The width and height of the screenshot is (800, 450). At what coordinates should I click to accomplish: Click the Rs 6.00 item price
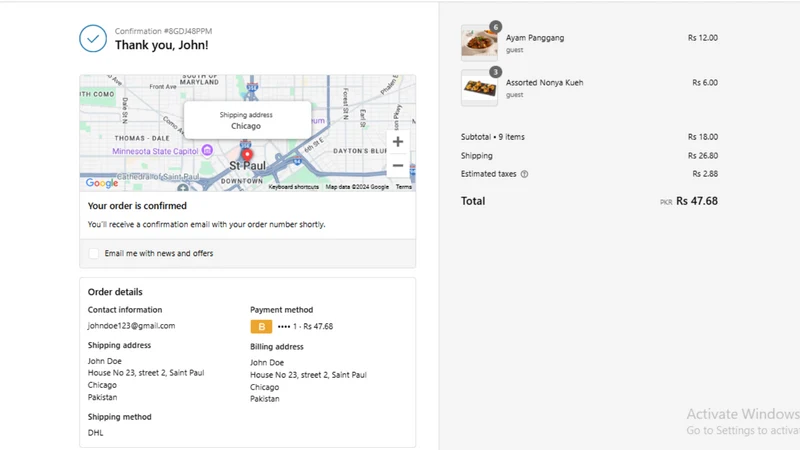pyautogui.click(x=705, y=83)
